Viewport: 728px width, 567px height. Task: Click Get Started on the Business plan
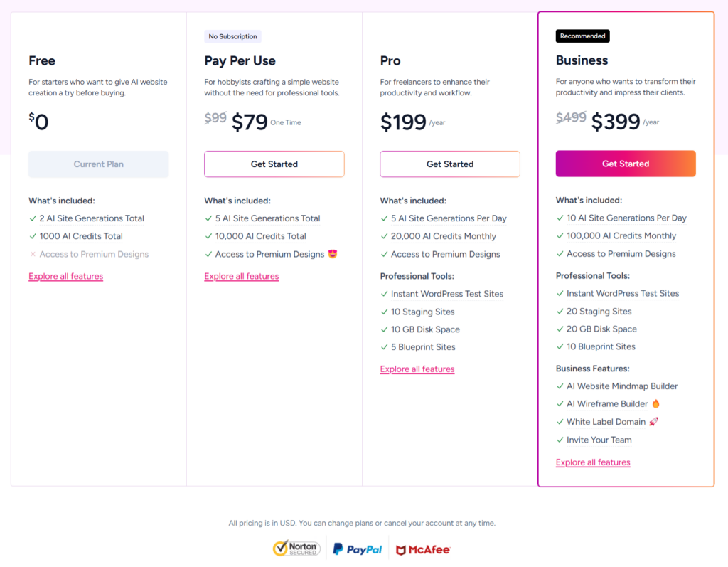point(626,164)
